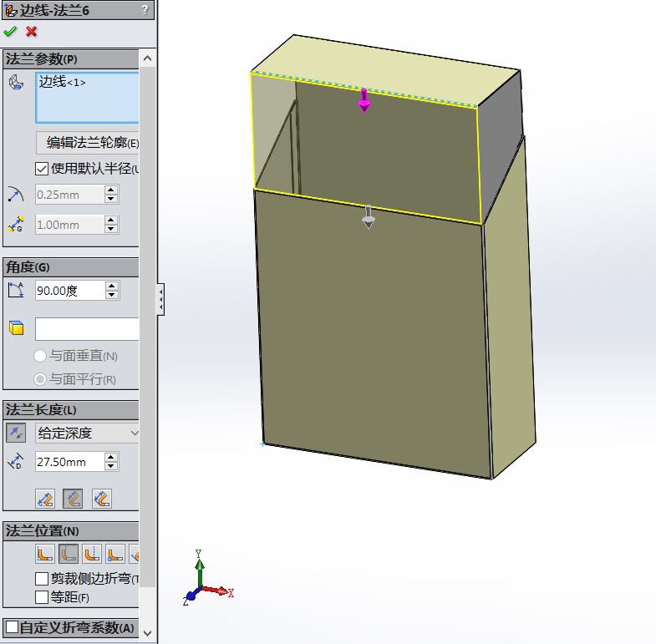Click the XYZ coordinate triad
Viewport: 656px width, 644px height.
(x=208, y=578)
